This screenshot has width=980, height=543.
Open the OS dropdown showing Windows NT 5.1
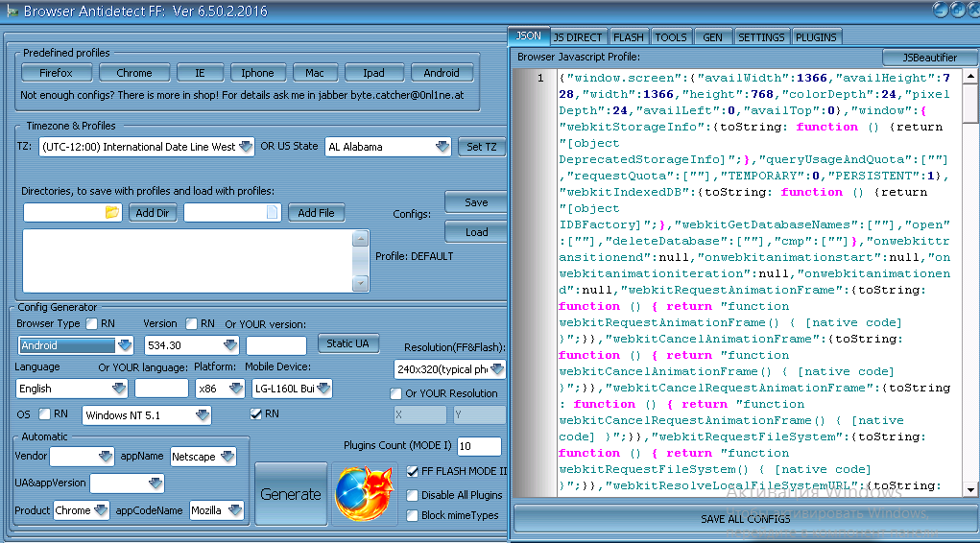pyautogui.click(x=202, y=415)
